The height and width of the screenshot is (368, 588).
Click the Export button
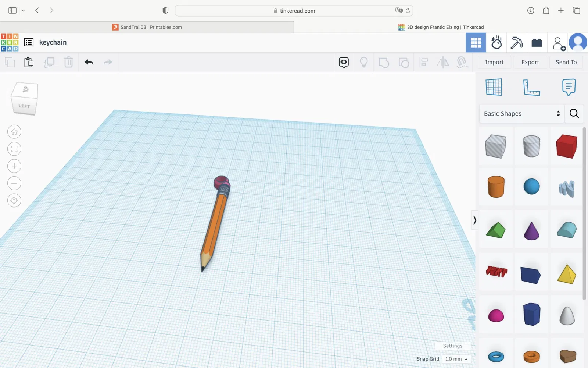point(530,62)
